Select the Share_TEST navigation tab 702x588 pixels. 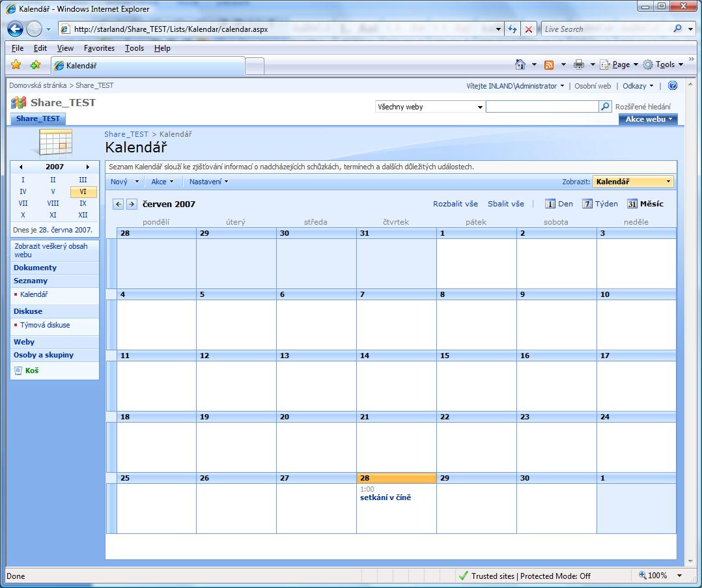tap(38, 119)
